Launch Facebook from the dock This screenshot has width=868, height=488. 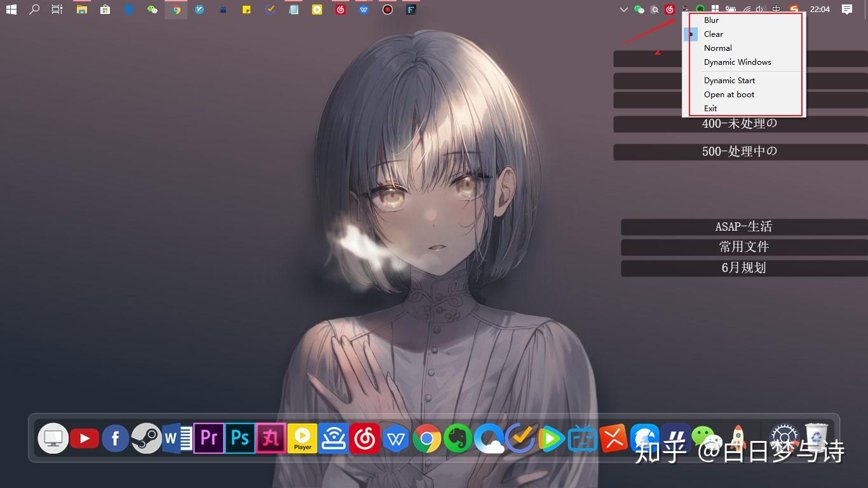coord(116,438)
